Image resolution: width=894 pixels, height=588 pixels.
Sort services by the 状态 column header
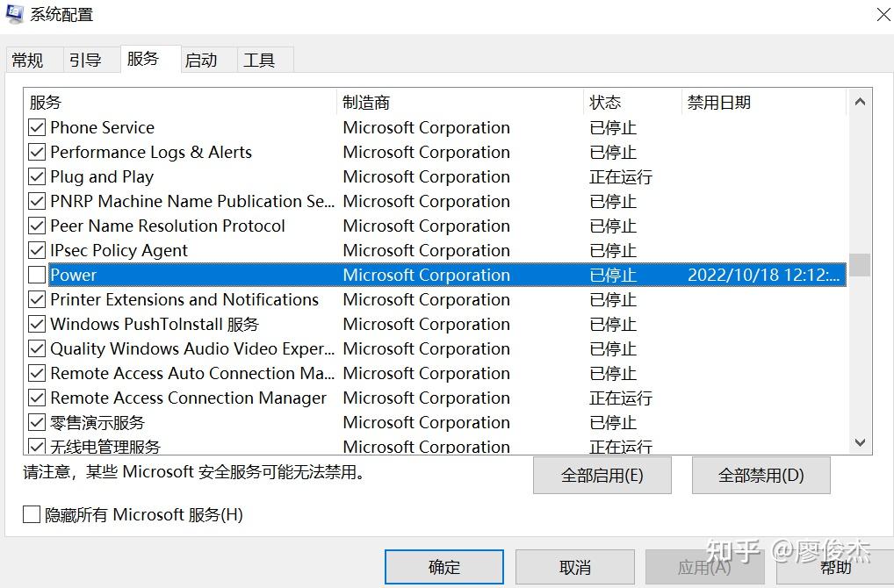point(605,102)
